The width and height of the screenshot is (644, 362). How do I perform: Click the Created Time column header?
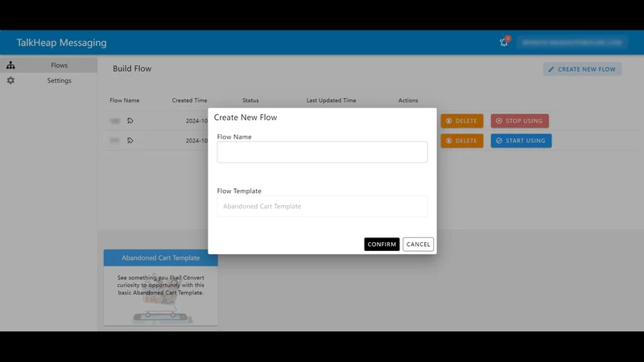pos(189,100)
